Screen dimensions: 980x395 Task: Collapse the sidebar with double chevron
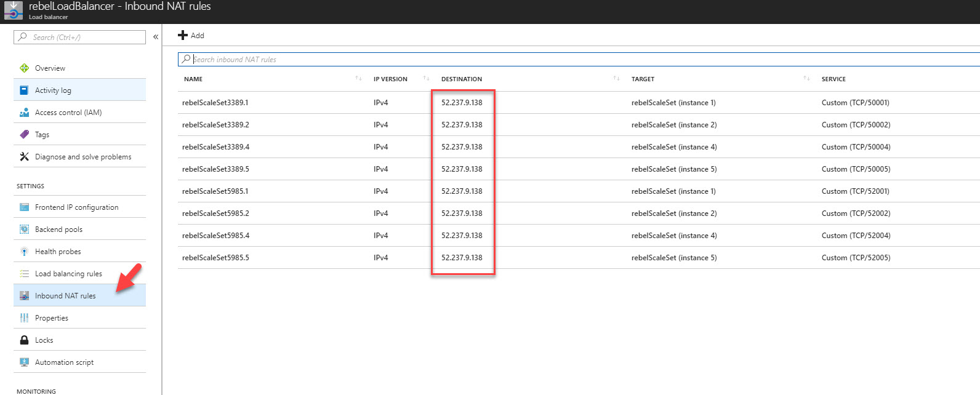pos(156,37)
